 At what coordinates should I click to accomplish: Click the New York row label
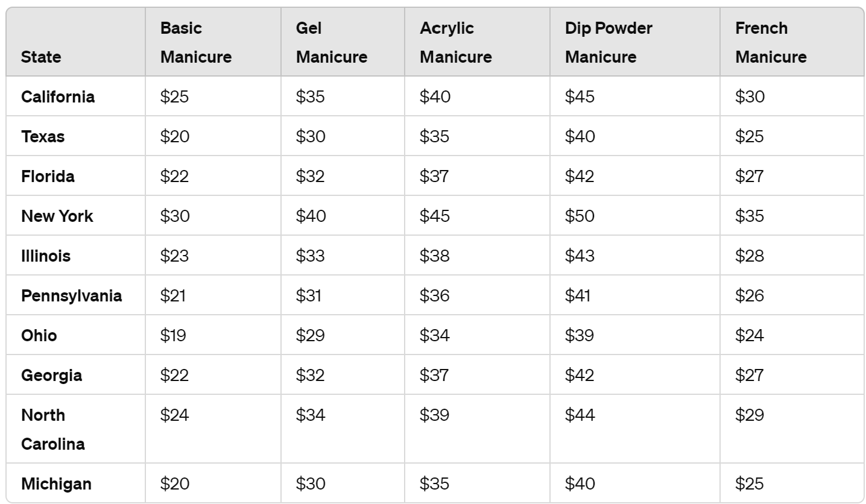(x=57, y=216)
